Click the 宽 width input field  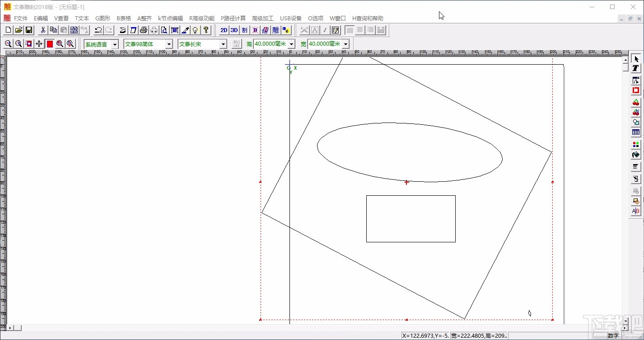pos(325,44)
